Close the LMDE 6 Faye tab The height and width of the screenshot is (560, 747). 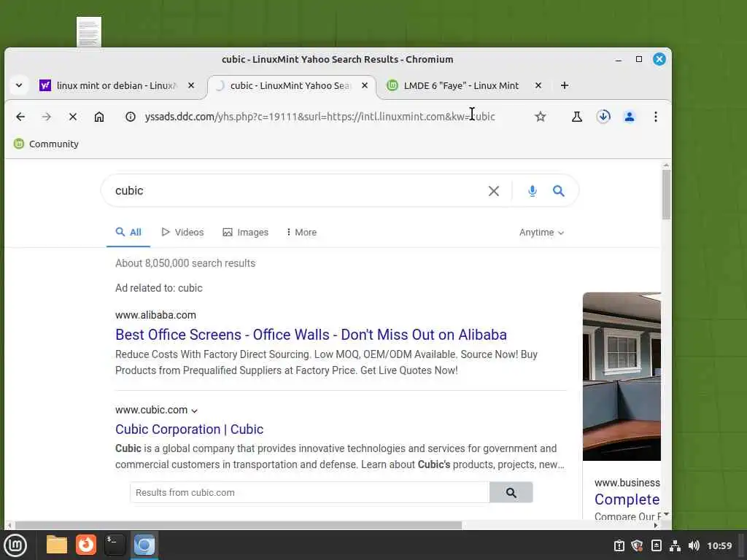pos(538,85)
